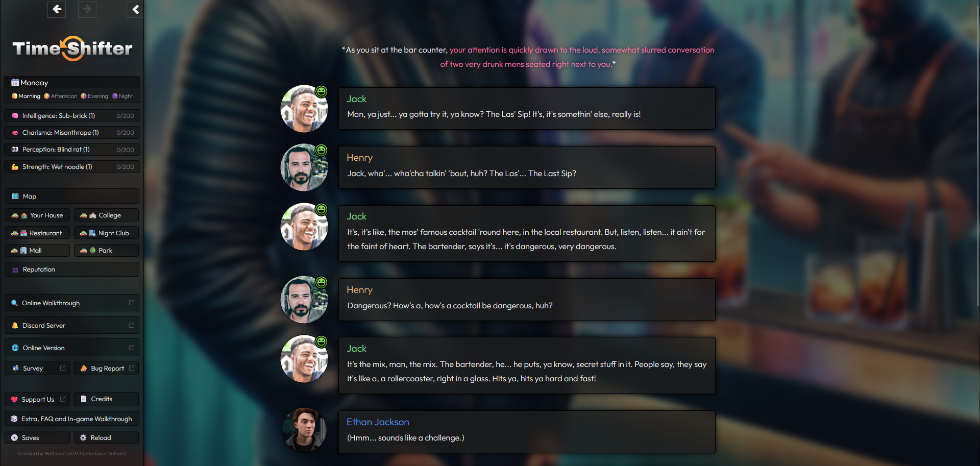Go back with the left arrow icon
Viewport: 980px width, 466px height.
[x=57, y=9]
